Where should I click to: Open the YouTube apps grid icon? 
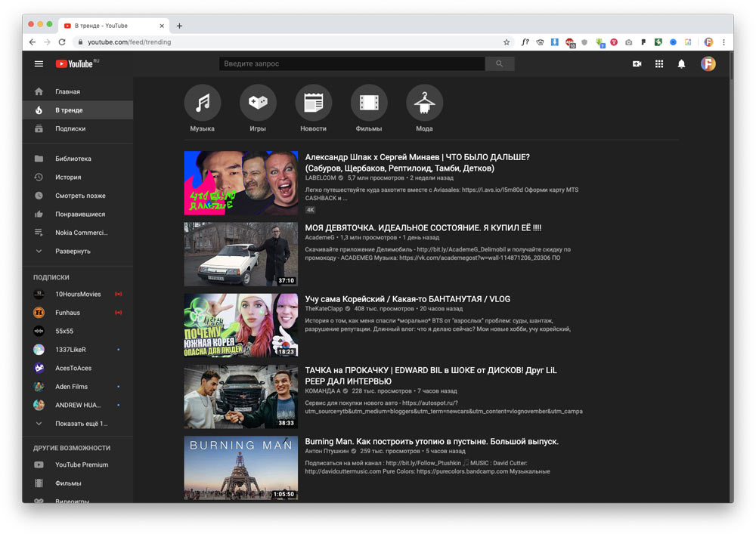[x=659, y=64]
